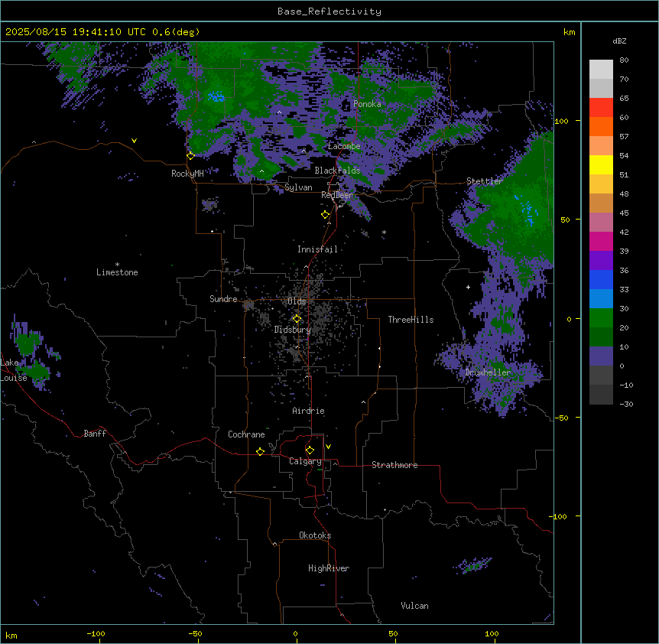Click the km unit label at top right

(569, 32)
